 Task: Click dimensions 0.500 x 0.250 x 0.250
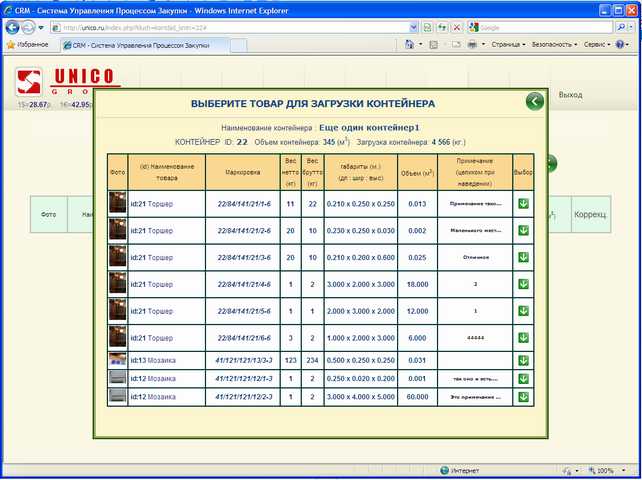361,360
